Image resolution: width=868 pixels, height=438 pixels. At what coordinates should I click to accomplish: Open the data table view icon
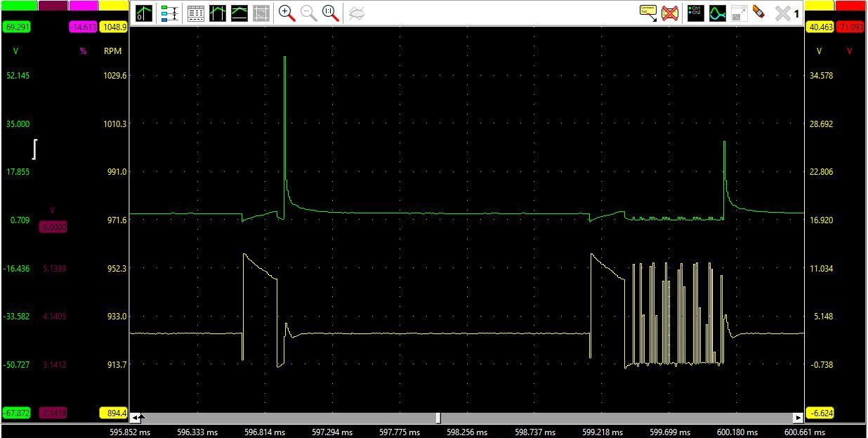(196, 13)
